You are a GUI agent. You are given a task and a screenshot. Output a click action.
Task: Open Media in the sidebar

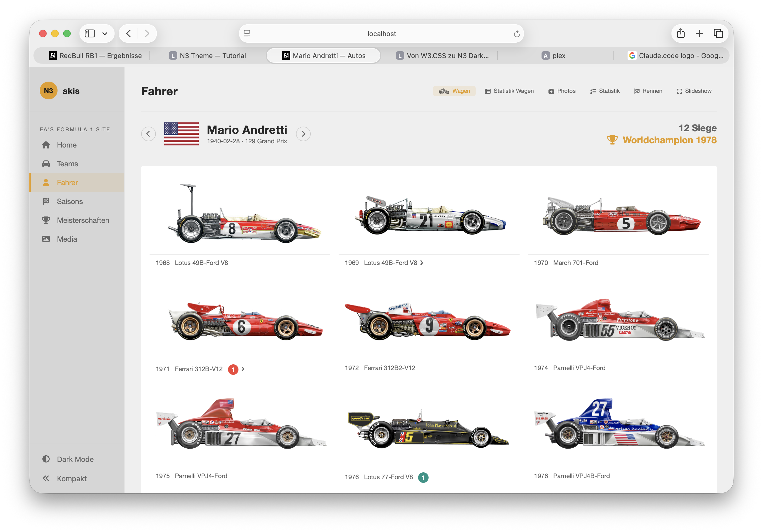77,239
